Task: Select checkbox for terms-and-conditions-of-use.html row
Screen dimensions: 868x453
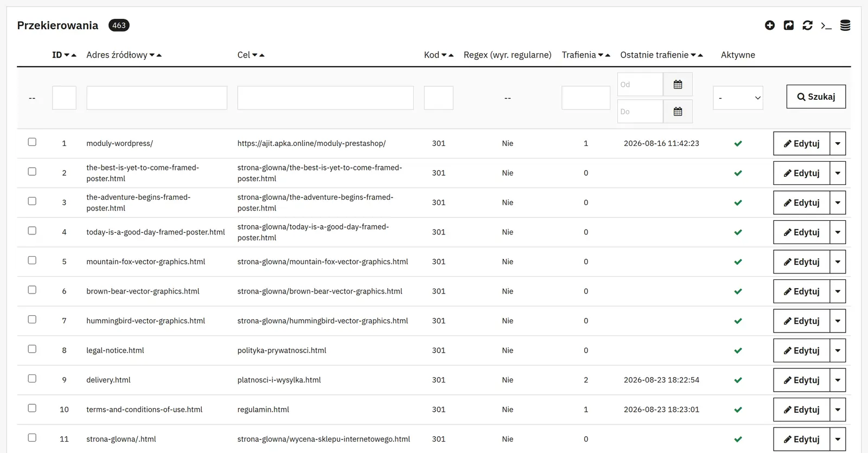Action: point(32,409)
